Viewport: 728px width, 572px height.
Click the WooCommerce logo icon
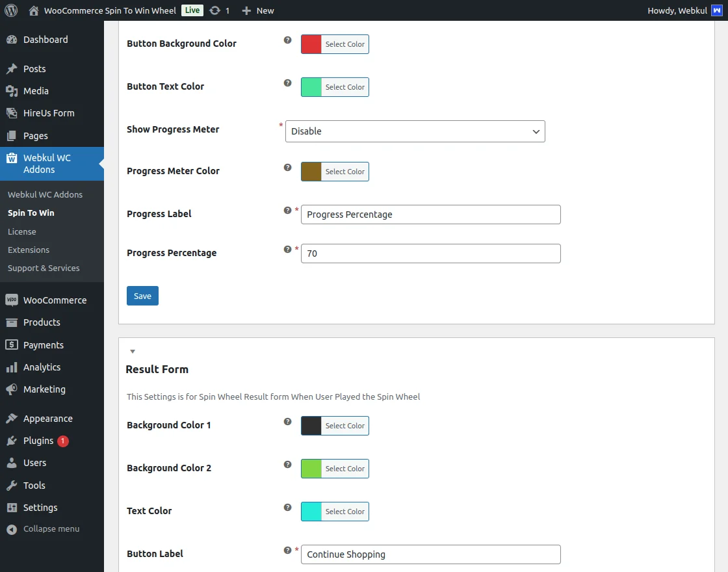[x=12, y=300]
